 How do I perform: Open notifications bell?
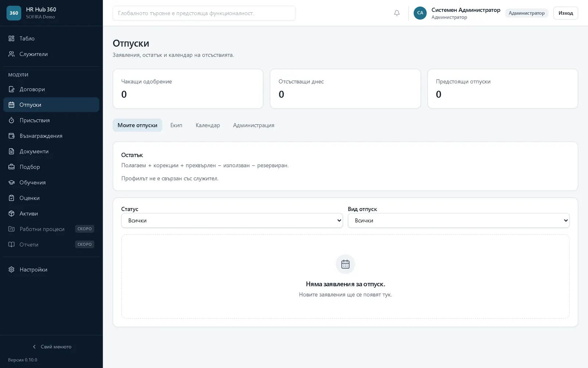point(397,13)
